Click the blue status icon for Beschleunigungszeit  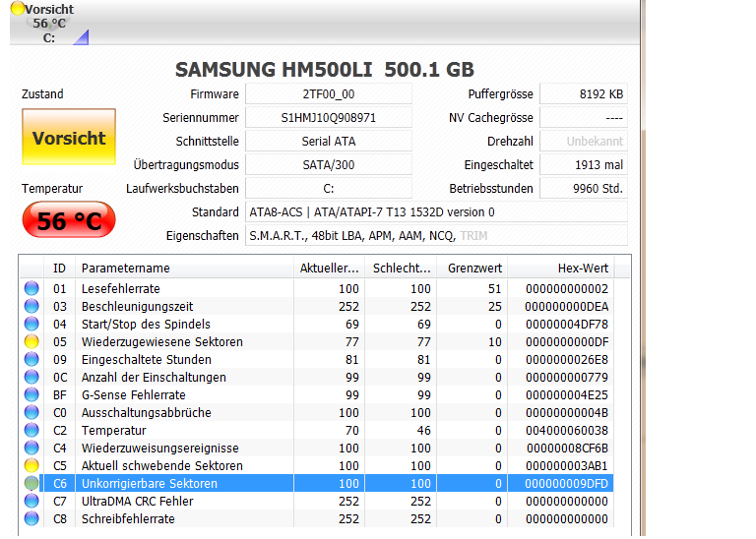[x=31, y=306]
